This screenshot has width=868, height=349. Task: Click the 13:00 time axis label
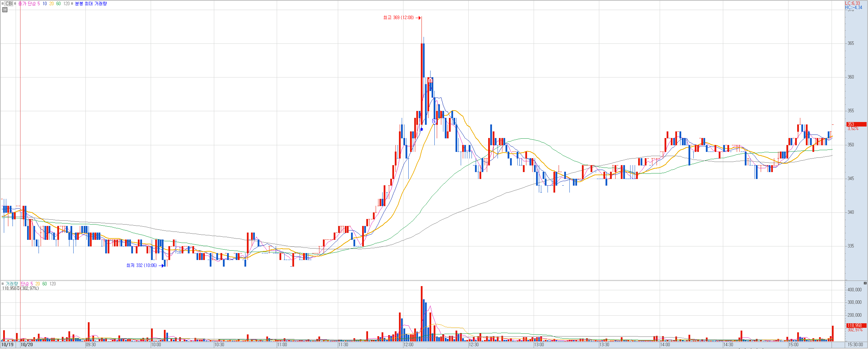point(539,344)
